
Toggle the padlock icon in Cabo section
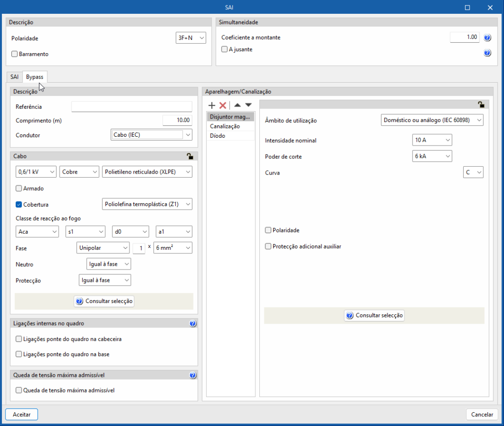point(190,156)
